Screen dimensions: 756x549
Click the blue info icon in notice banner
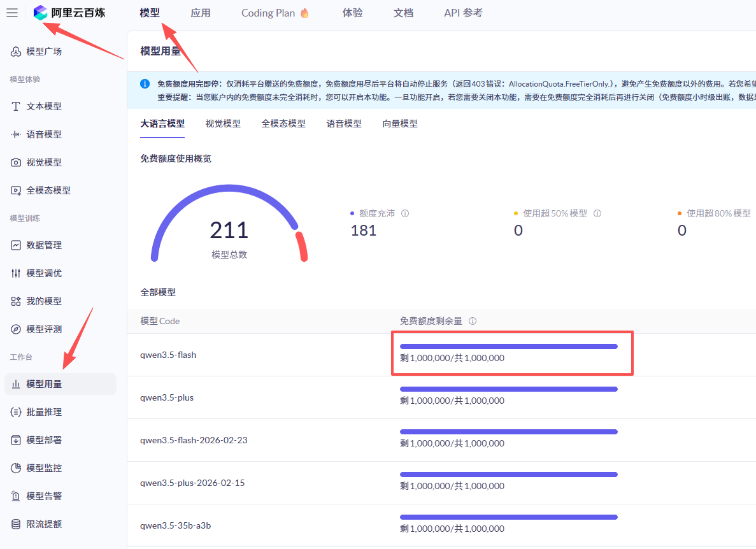(145, 84)
